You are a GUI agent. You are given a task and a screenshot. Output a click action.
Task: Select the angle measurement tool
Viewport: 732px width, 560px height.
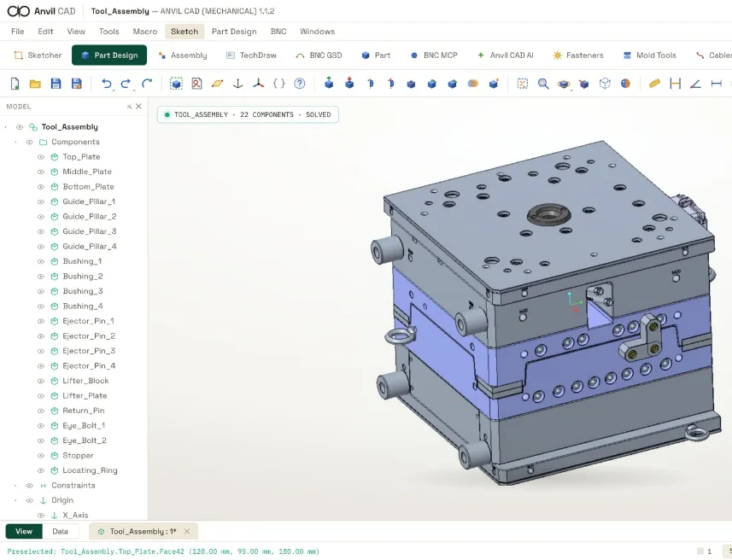pos(695,84)
